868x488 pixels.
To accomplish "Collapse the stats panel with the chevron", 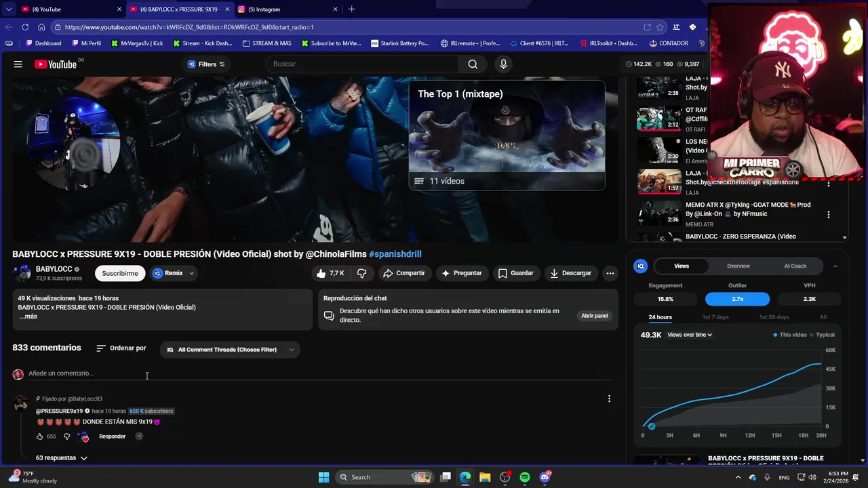I will click(x=835, y=266).
